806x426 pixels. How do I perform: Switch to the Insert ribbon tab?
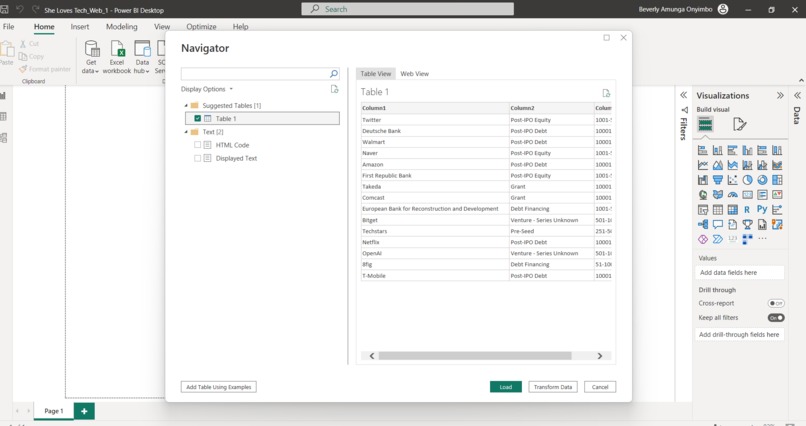pyautogui.click(x=80, y=27)
